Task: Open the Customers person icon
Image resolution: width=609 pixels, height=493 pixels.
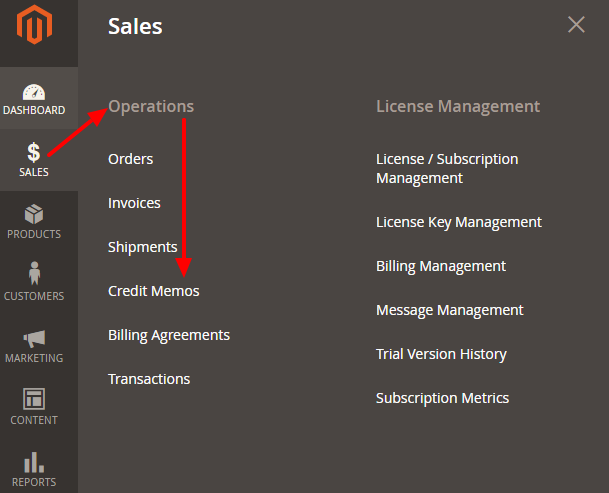Action: tap(34, 272)
